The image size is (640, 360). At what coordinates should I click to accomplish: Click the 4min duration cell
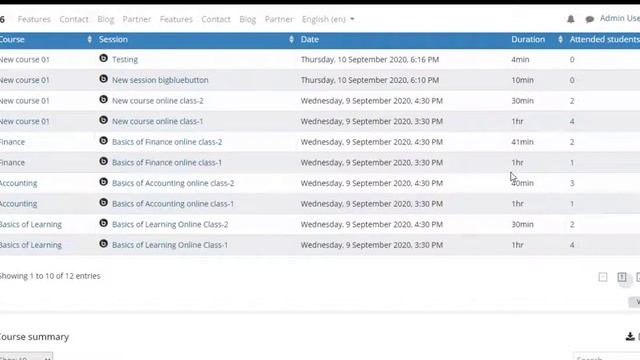click(520, 60)
